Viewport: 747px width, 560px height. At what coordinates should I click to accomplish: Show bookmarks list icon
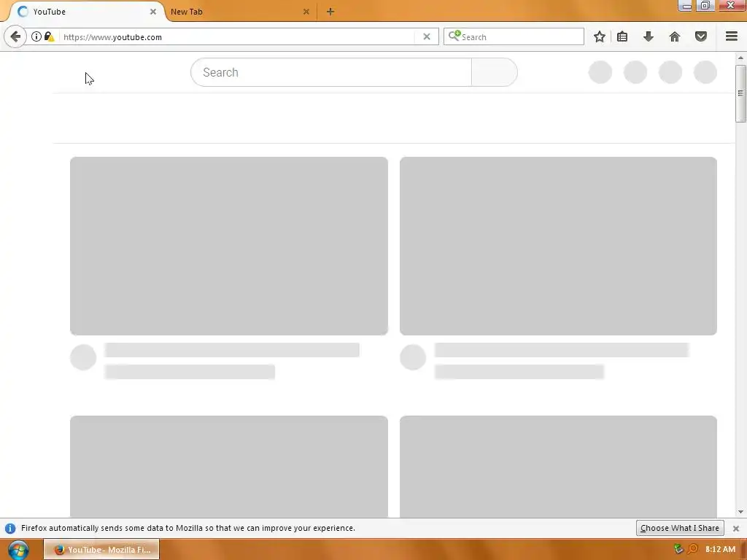622,36
